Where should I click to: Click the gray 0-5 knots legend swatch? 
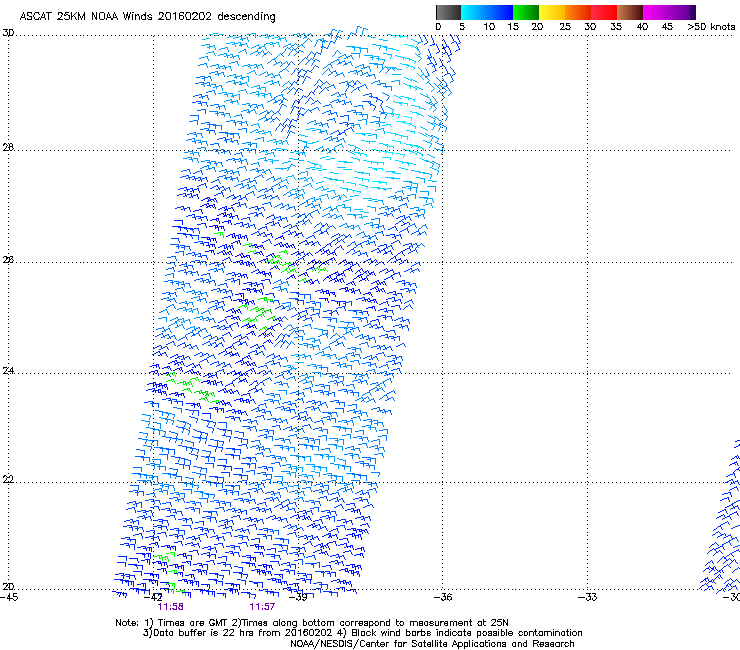pos(448,12)
